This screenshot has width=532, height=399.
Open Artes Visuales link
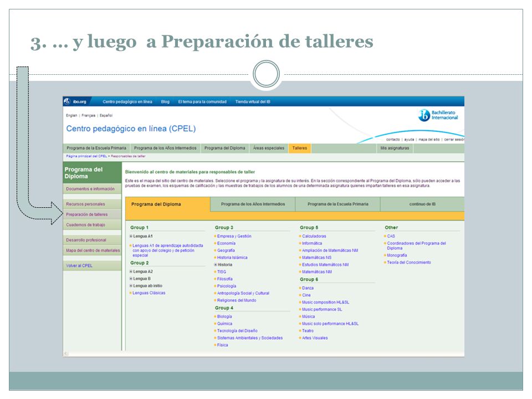315,338
